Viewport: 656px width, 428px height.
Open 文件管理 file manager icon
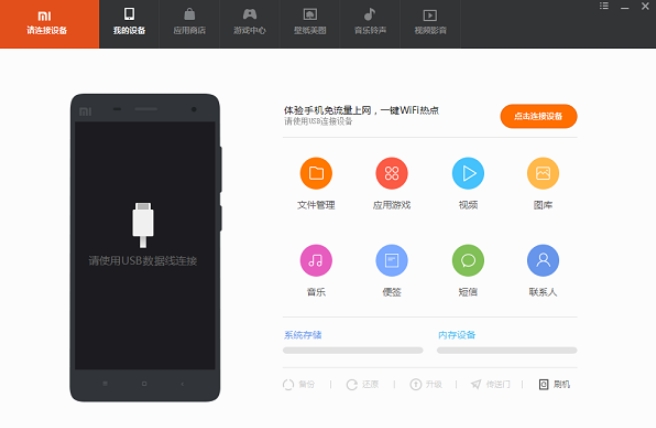click(316, 173)
